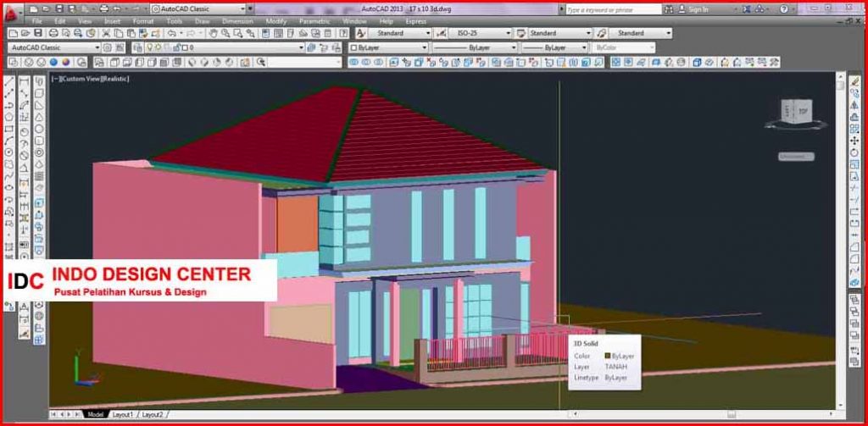Click the layer 0 color square
Image resolution: width=868 pixels, height=426 pixels.
[184, 47]
